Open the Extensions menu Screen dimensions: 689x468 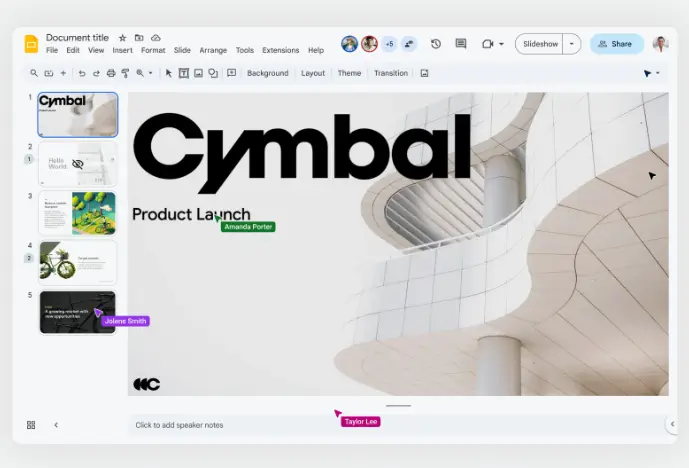[x=280, y=50]
